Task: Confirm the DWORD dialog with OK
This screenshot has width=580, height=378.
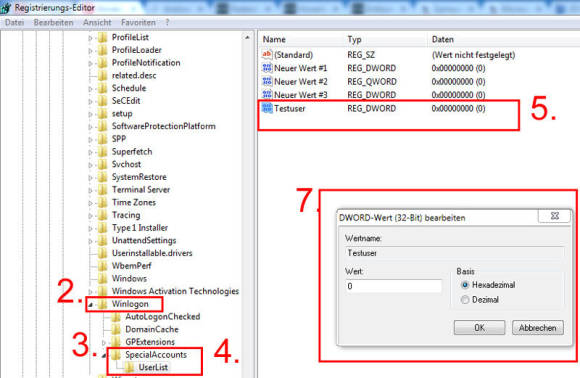Action: 479,328
